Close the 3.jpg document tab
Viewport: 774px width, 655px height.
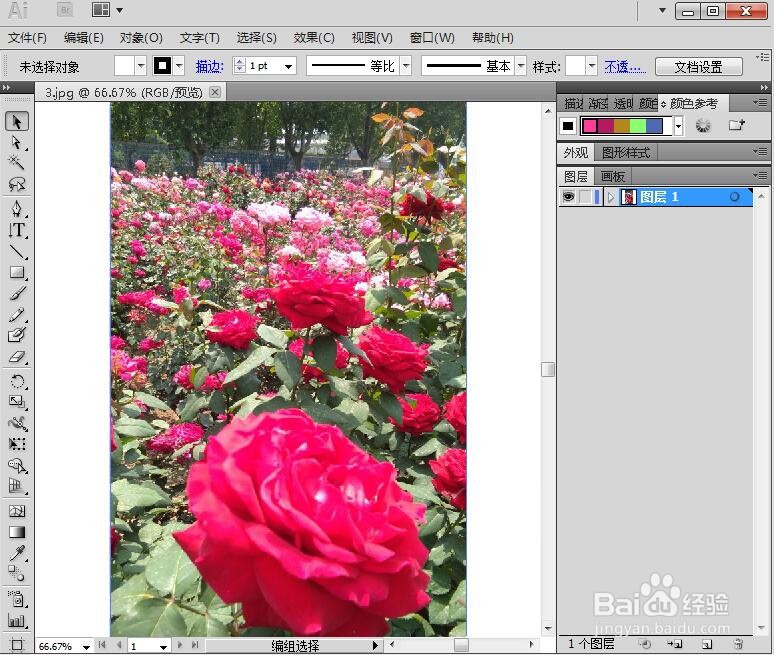(215, 92)
